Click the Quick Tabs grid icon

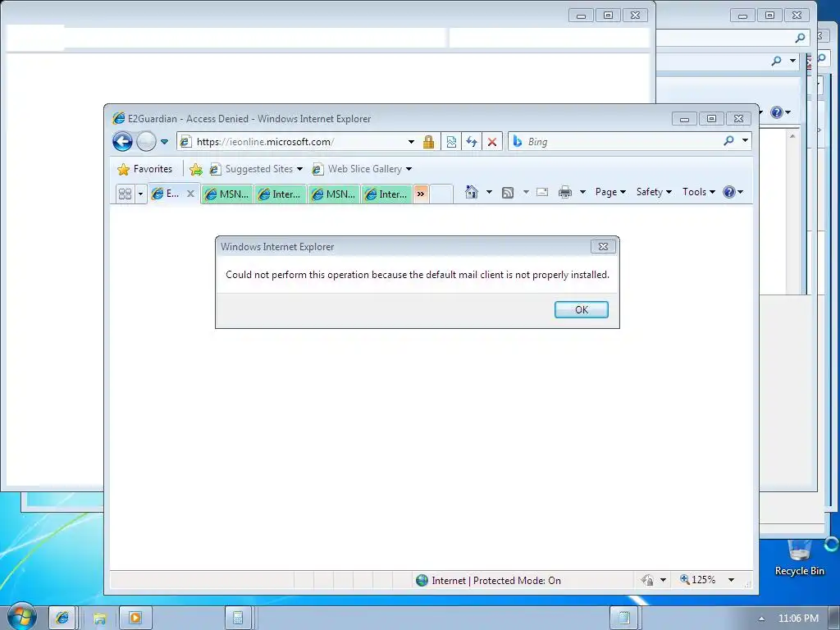125,194
